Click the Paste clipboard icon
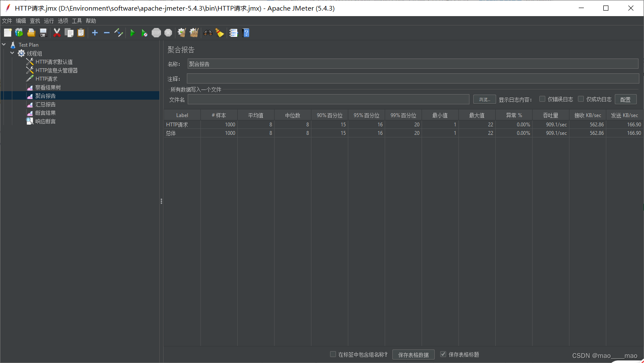 81,33
